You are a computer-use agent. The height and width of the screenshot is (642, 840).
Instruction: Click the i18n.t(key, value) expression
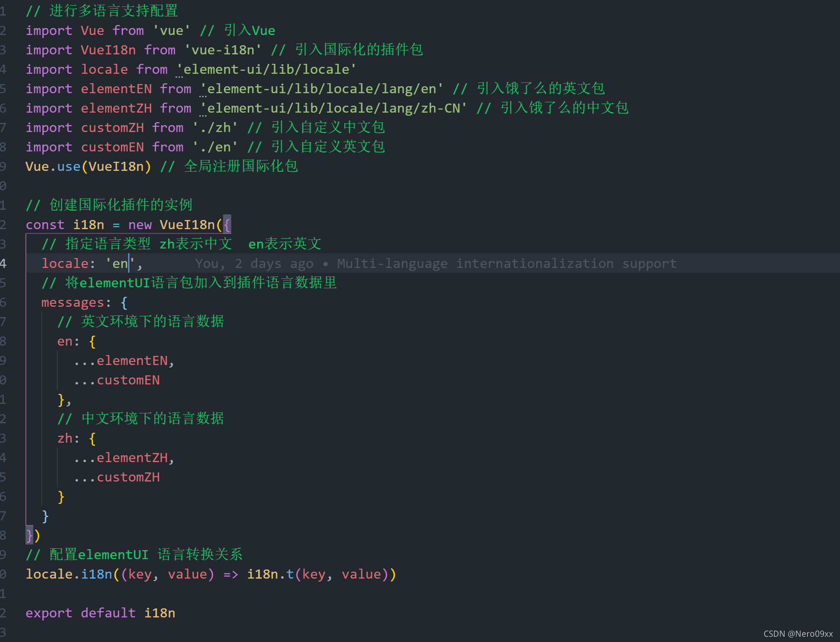click(x=318, y=574)
